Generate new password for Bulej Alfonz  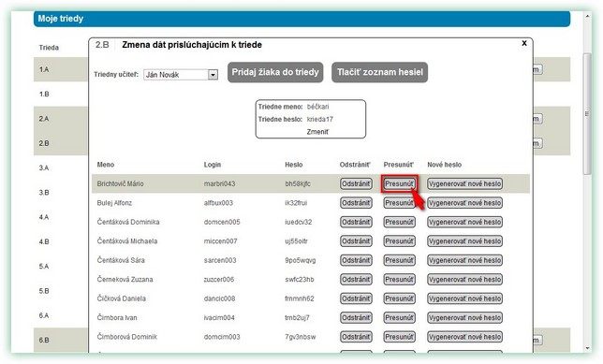pyautogui.click(x=465, y=203)
